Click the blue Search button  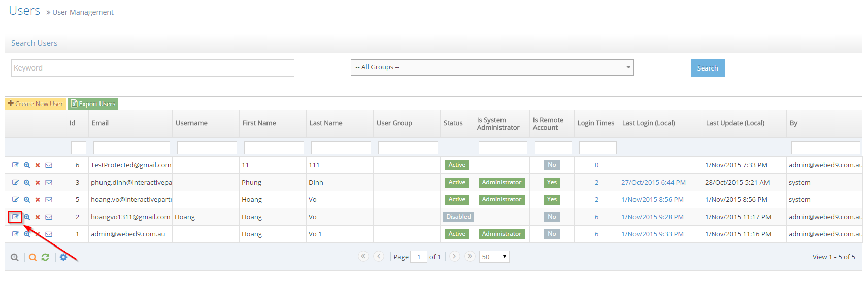[707, 68]
